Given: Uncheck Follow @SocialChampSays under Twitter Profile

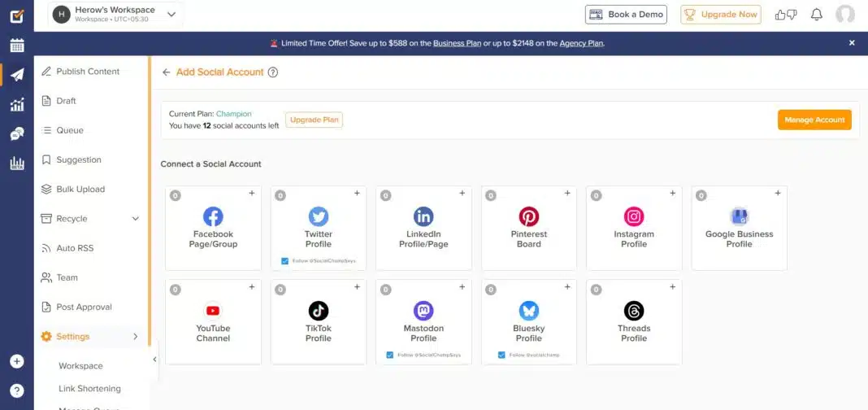Looking at the screenshot, I should (284, 261).
